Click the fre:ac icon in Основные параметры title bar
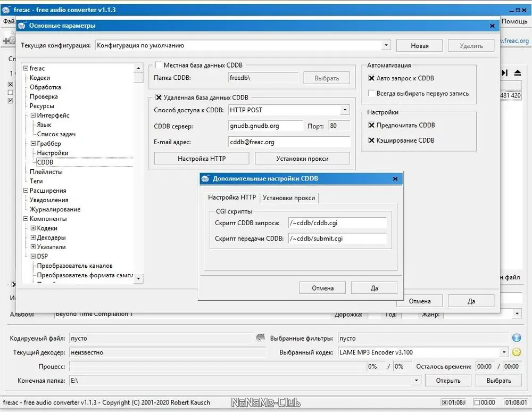532x412 pixels. click(x=22, y=26)
